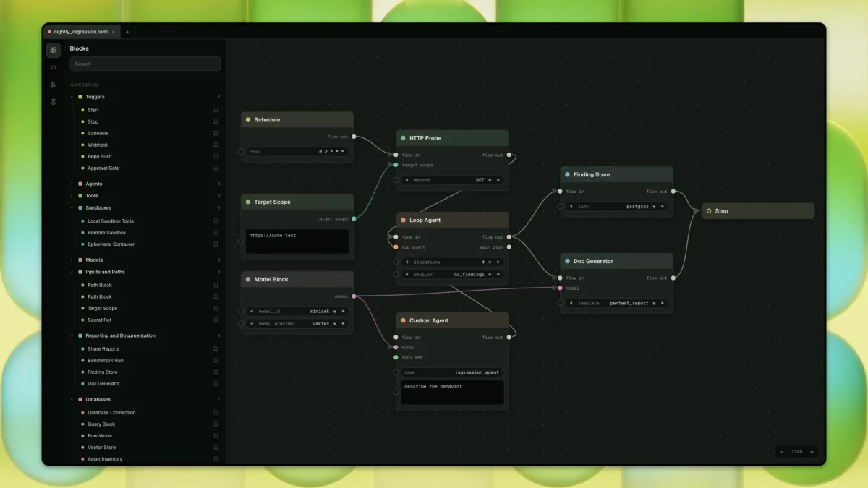Collapse the Sandboxes category
The image size is (868, 488).
pyautogui.click(x=72, y=208)
